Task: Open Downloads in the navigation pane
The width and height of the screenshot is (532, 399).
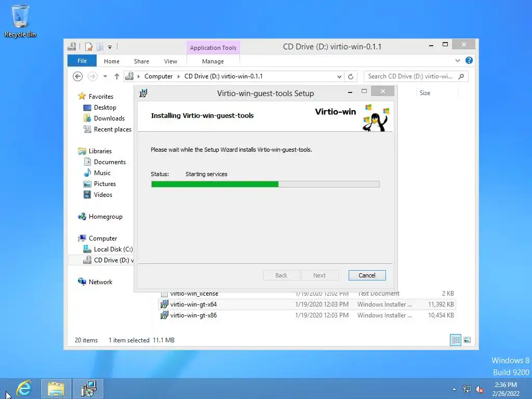Action: 109,118
